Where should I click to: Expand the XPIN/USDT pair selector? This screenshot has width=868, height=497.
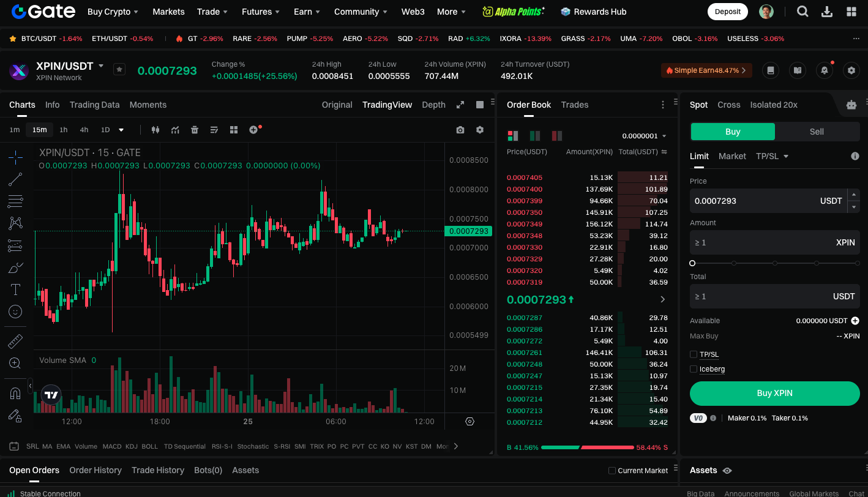tap(101, 65)
